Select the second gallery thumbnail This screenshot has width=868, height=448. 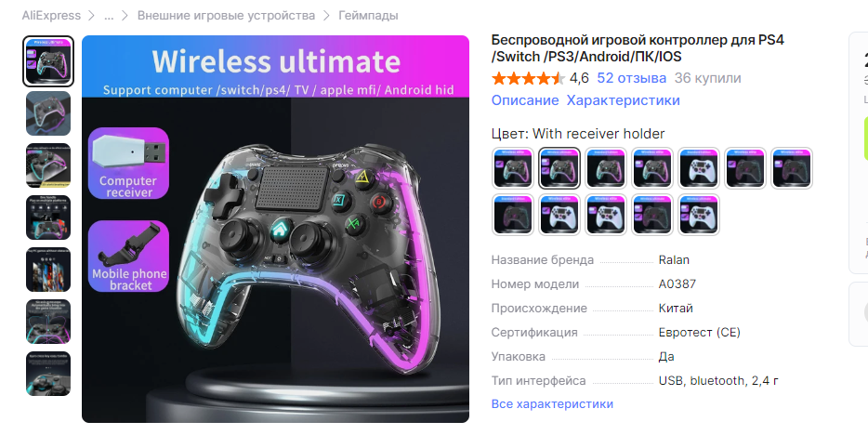[48, 113]
